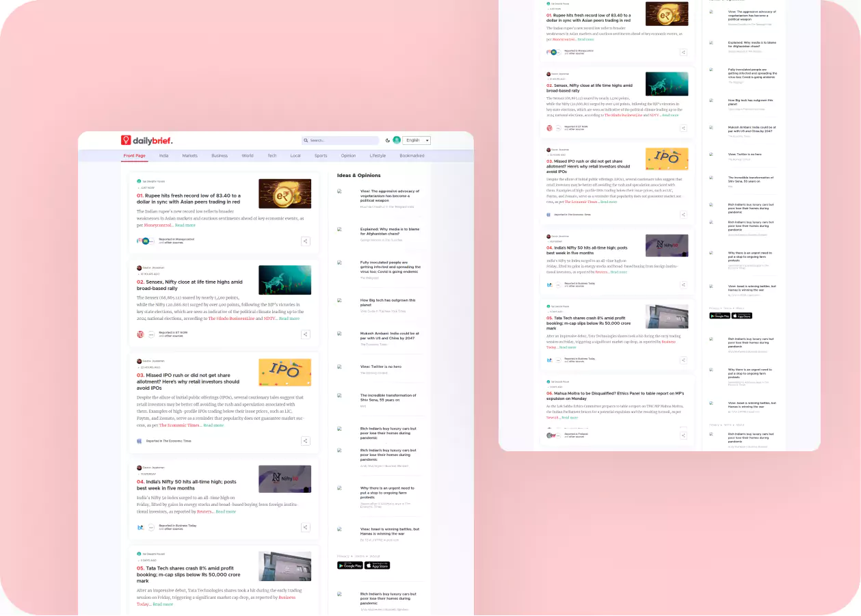Viewport: 861px width, 616px height.
Task: Click Business Today 'bt' logo in front window
Action: (x=140, y=527)
